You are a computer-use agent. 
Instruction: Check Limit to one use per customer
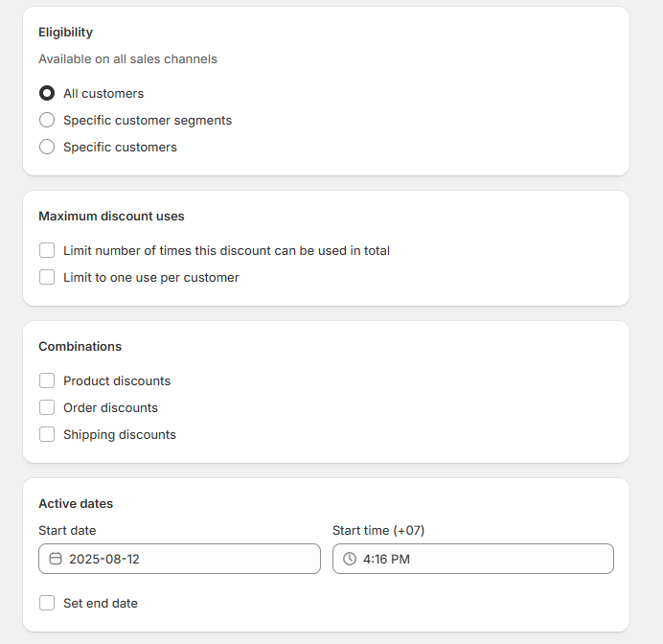(47, 277)
